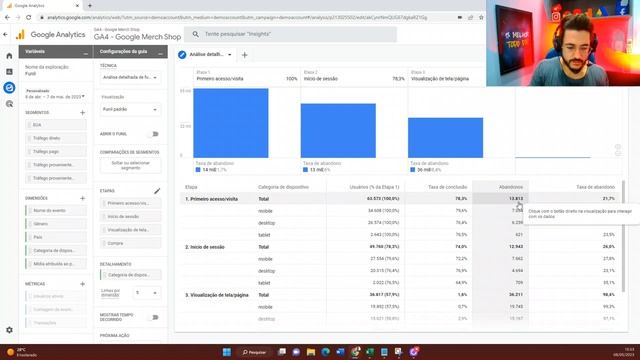
Task: Click the Nome da exploração Funil field
Action: (56, 70)
